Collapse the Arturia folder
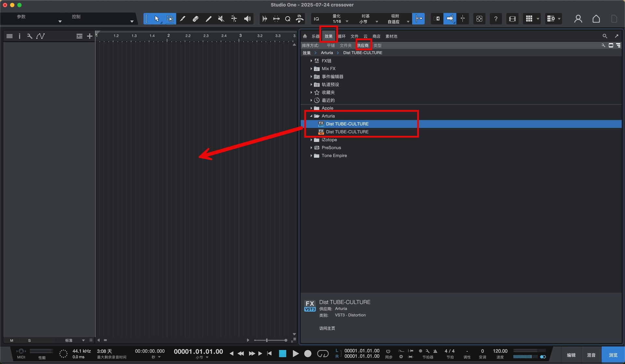 (311, 116)
